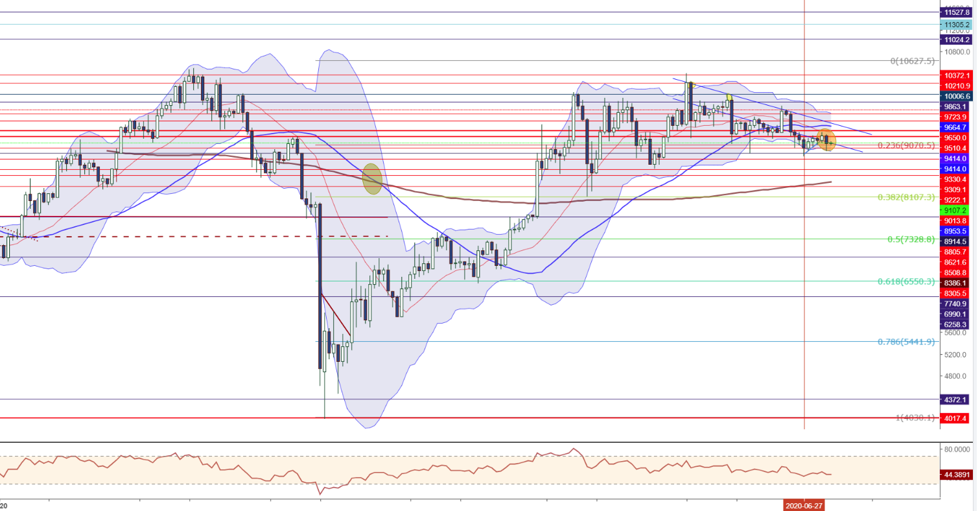Click the 2020-06-27 date marker
Screen dimensions: 980x511
click(804, 505)
